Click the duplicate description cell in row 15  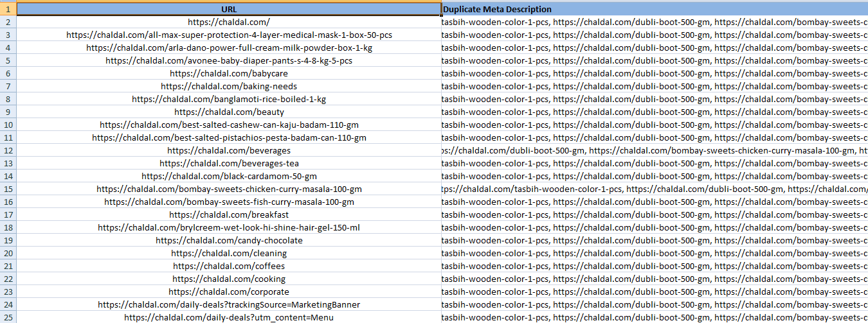click(x=655, y=189)
